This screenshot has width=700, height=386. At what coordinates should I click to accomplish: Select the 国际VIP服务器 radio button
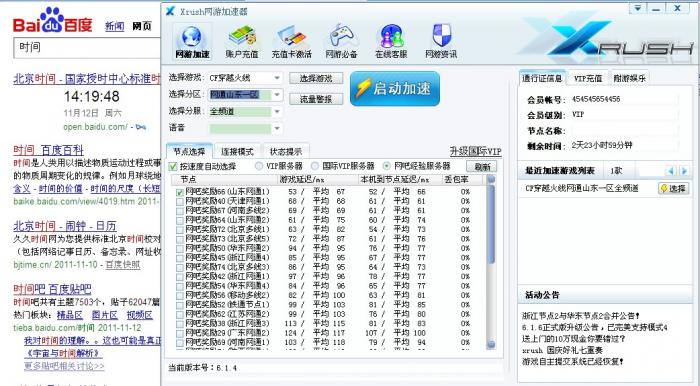click(x=315, y=166)
